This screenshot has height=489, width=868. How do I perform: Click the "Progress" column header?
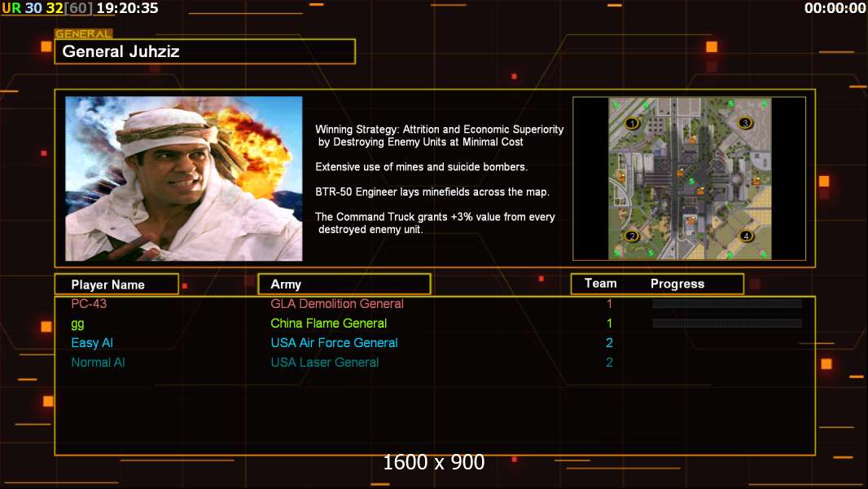(x=677, y=284)
